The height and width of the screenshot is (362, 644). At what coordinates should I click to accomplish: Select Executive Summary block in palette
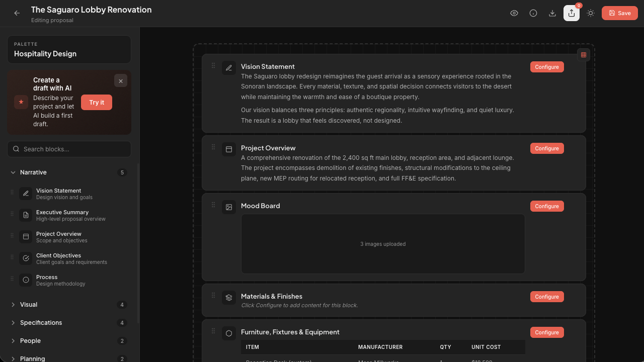point(69,215)
